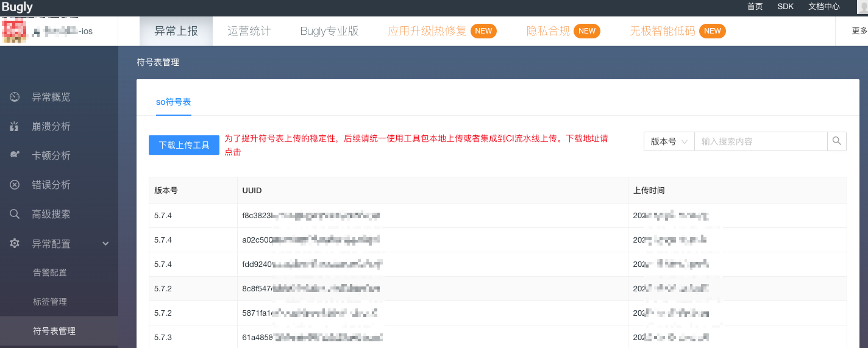
Task: Open 标签管理 submenu item
Action: 50,302
